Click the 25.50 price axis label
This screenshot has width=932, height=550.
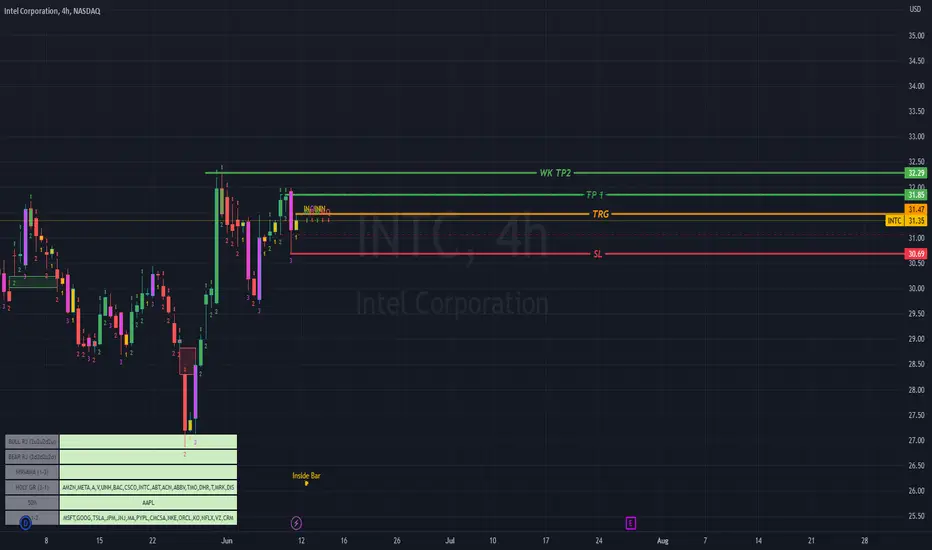coord(916,516)
